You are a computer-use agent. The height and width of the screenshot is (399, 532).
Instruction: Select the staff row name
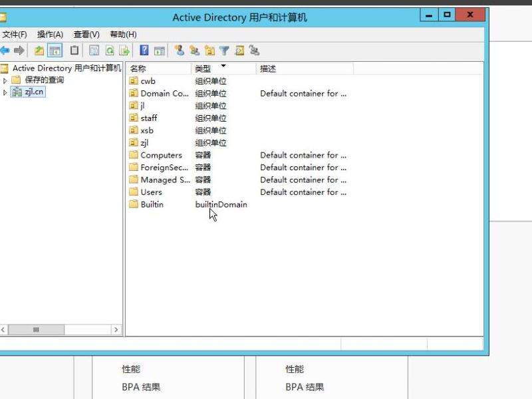click(x=148, y=118)
